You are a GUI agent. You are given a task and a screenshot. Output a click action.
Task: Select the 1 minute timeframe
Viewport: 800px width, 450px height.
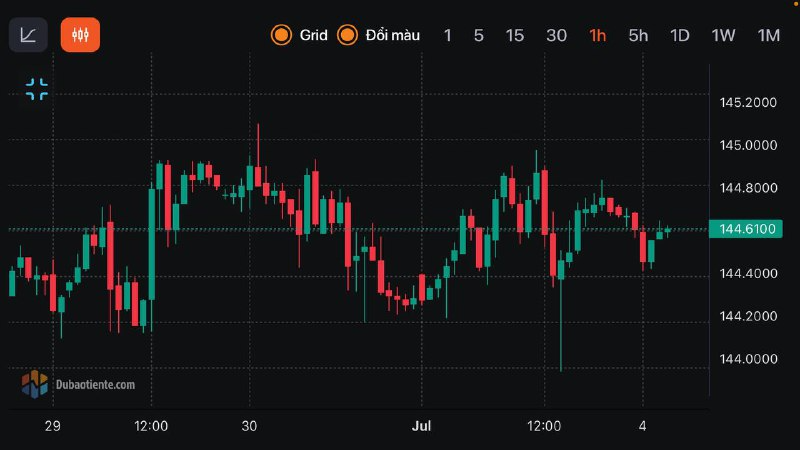pos(447,36)
